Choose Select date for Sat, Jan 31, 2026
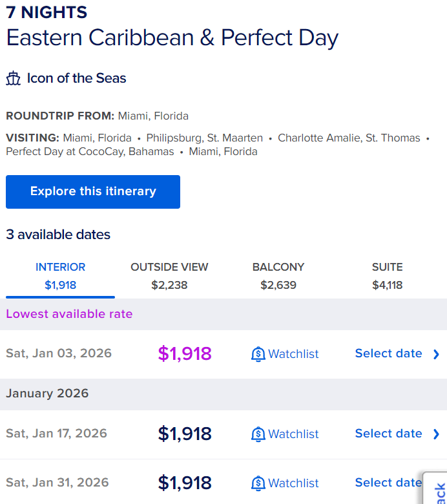This screenshot has width=447, height=504. [388, 483]
